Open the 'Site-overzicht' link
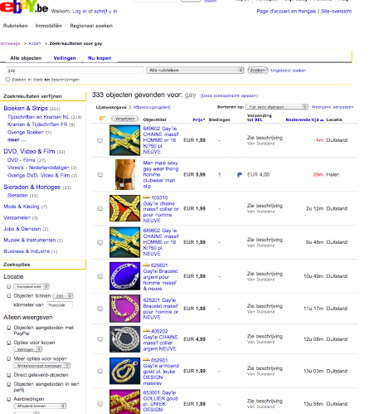 (x=336, y=11)
